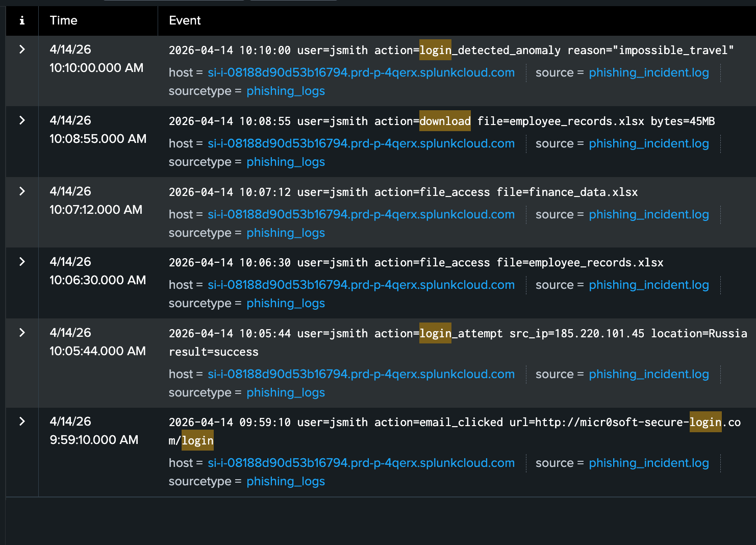Click the Time column header

(64, 20)
